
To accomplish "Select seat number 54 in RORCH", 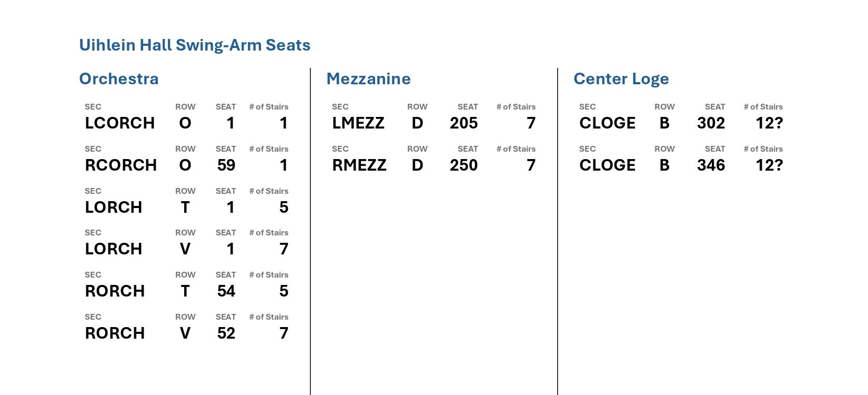I will pyautogui.click(x=226, y=291).
